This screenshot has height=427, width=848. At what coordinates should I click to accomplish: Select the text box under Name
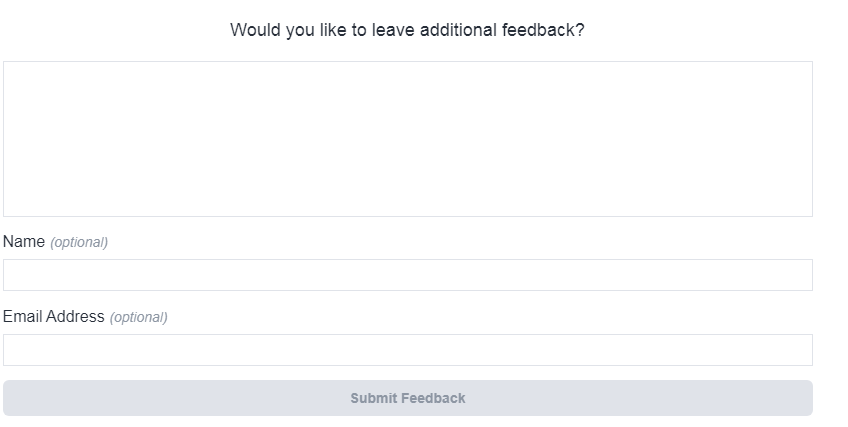click(407, 275)
